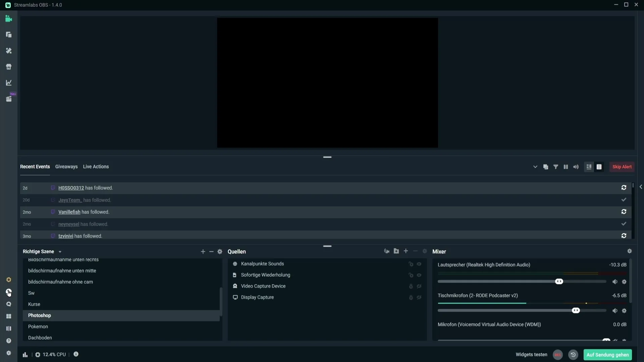Add a new scene with plus icon
The image size is (644, 362).
203,252
